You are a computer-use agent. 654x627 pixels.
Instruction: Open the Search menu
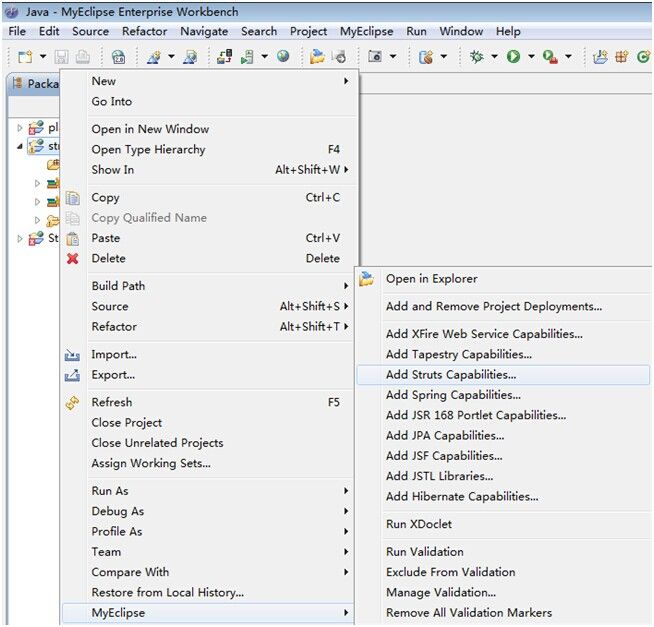point(259,31)
